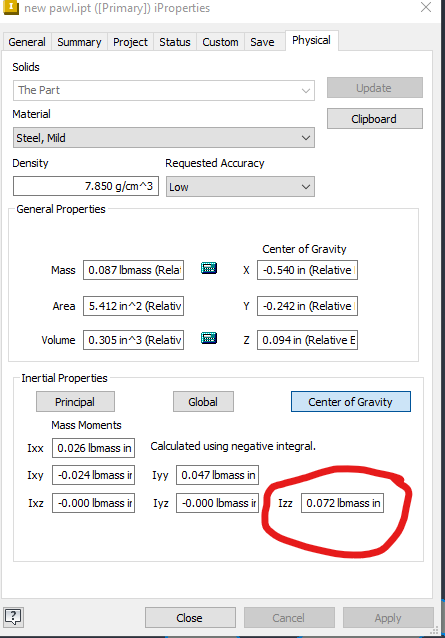Click the Mass value field
445x638 pixels.
[133, 270]
